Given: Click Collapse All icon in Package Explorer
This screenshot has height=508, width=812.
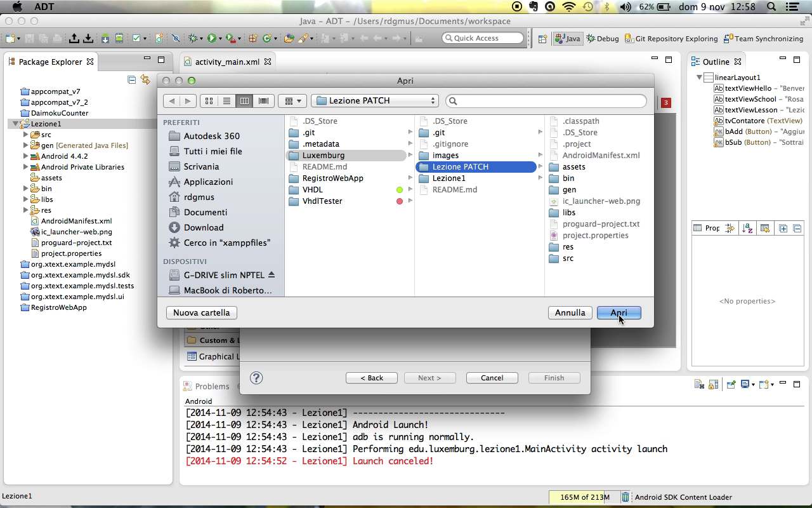Looking at the screenshot, I should click(x=131, y=79).
